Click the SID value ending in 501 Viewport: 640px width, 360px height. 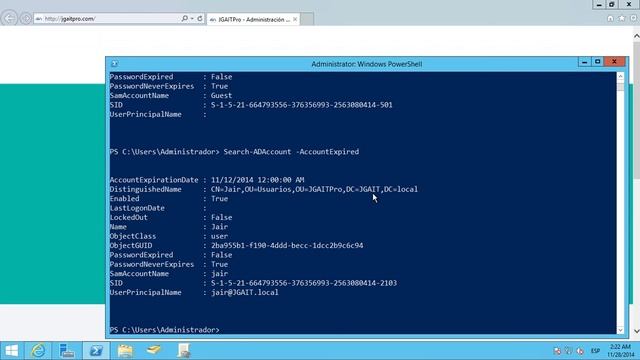point(302,105)
